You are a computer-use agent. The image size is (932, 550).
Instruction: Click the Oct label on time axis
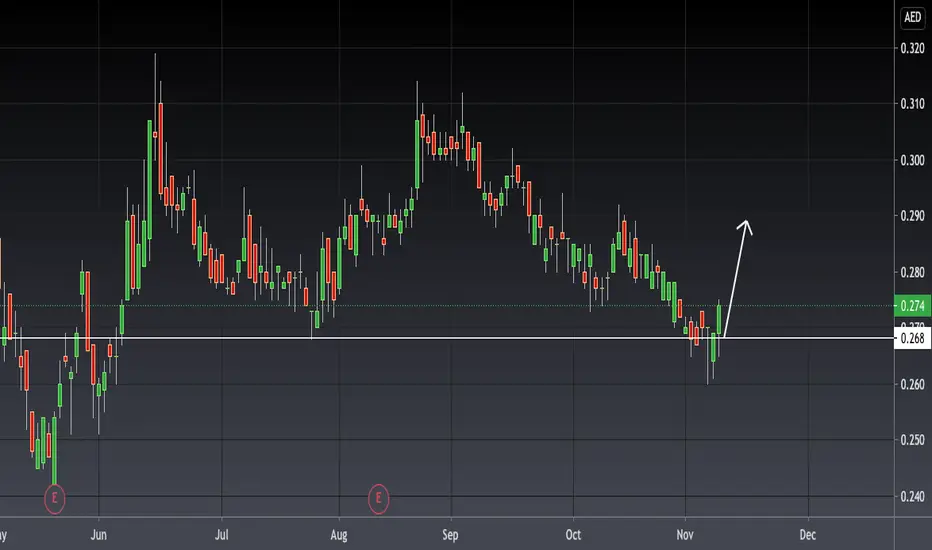(573, 535)
